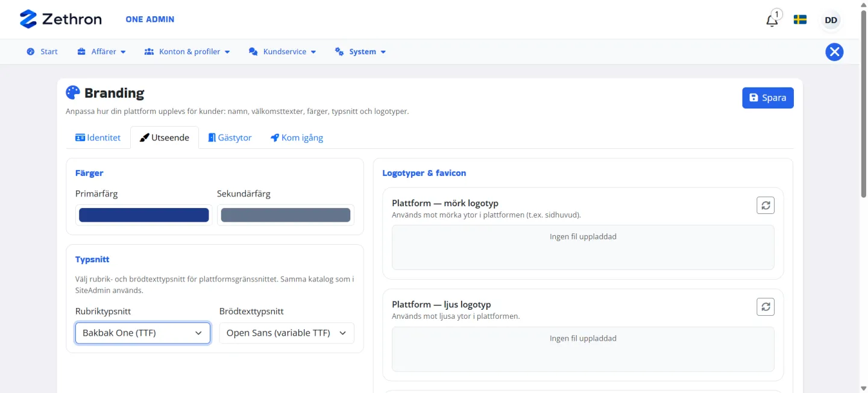Click the Branding palette icon

(x=73, y=93)
